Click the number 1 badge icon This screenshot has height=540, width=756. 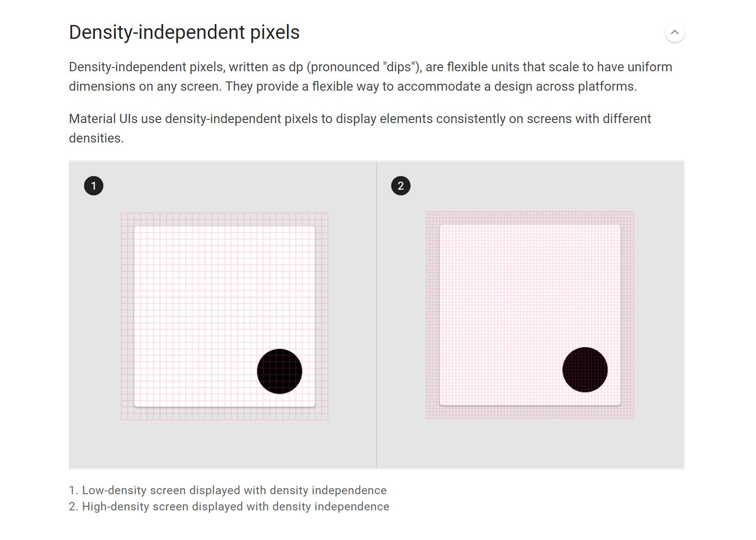tap(94, 186)
